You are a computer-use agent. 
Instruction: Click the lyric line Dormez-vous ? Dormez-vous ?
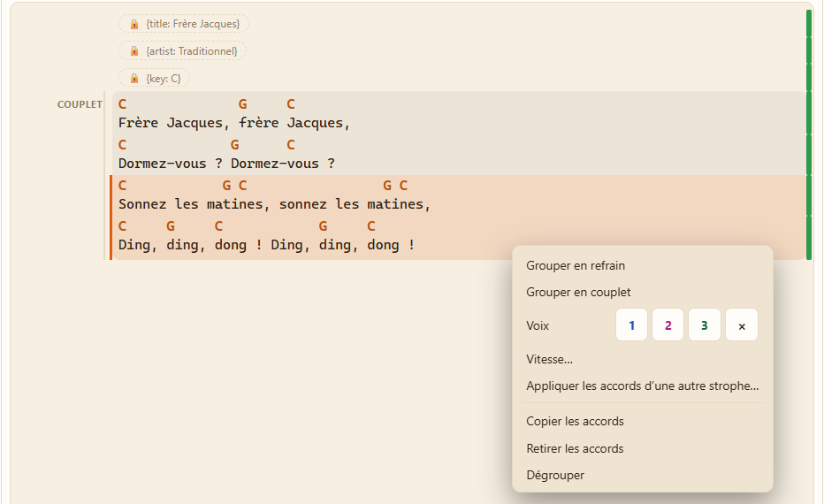click(226, 164)
